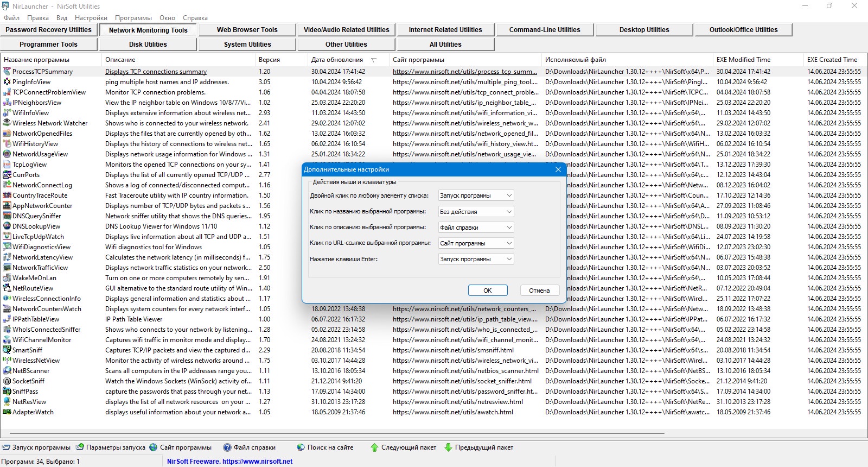Select the DNSQuerySniffer icon
Viewport: 868px width, 467px height.
[7, 216]
